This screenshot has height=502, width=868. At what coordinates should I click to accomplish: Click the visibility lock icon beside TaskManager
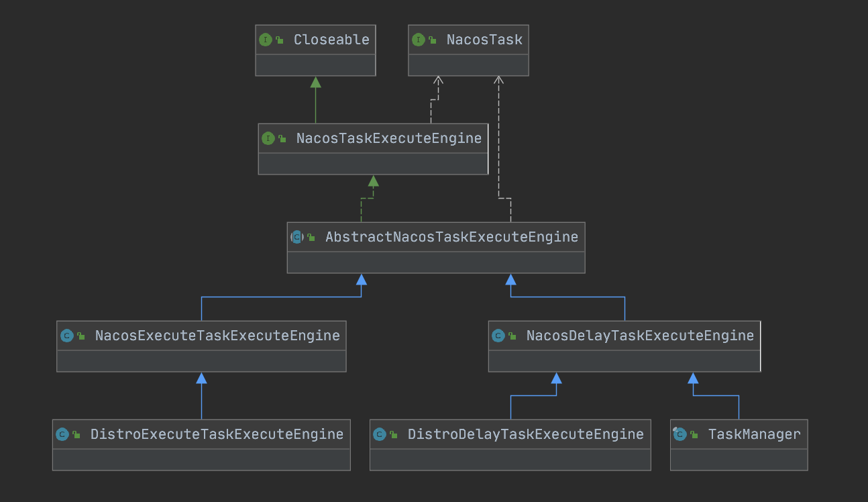coord(694,435)
